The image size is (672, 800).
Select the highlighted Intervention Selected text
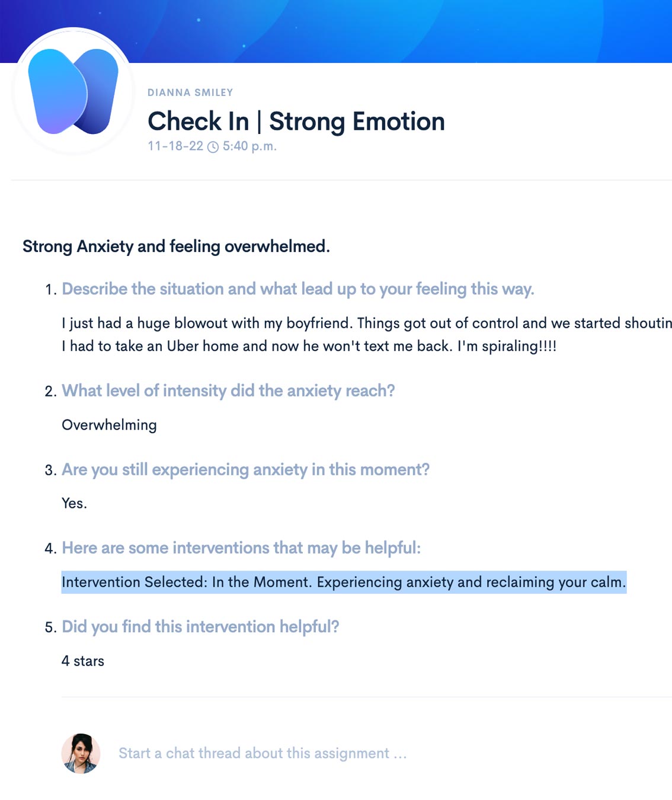point(344,582)
